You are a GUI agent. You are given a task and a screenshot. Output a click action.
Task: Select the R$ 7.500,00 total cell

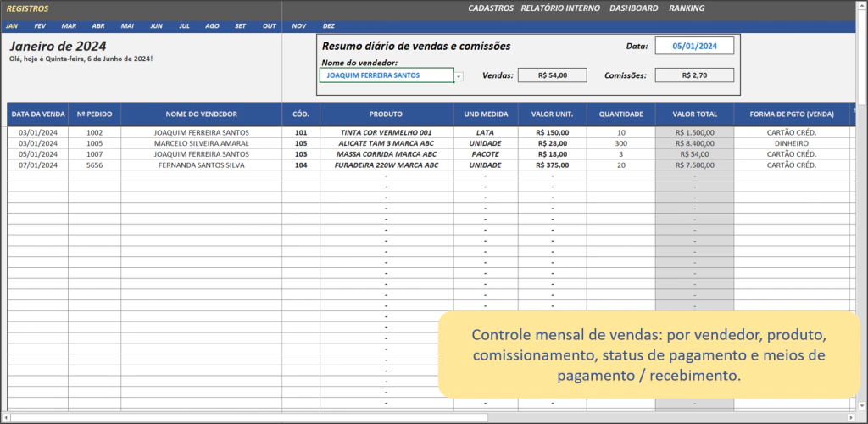pyautogui.click(x=695, y=165)
